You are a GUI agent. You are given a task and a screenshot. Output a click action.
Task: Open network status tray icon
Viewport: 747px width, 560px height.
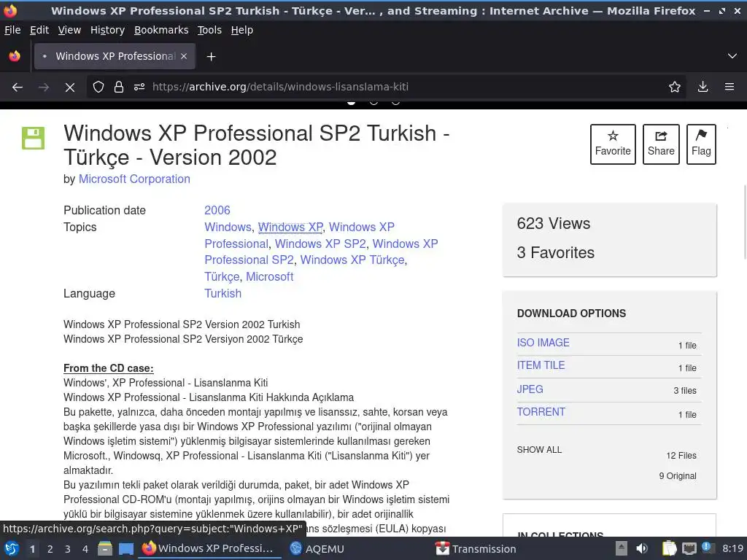point(689,548)
